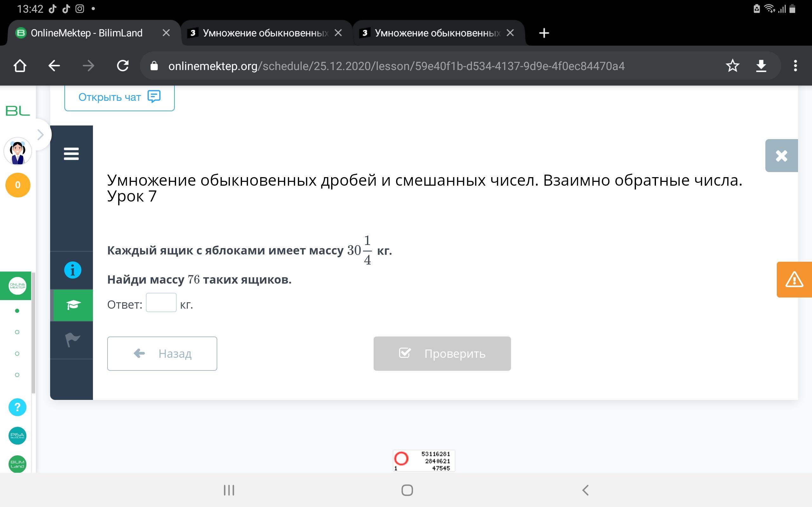Image resolution: width=812 pixels, height=507 pixels.
Task: Open the student avatar profile
Action: tap(18, 151)
